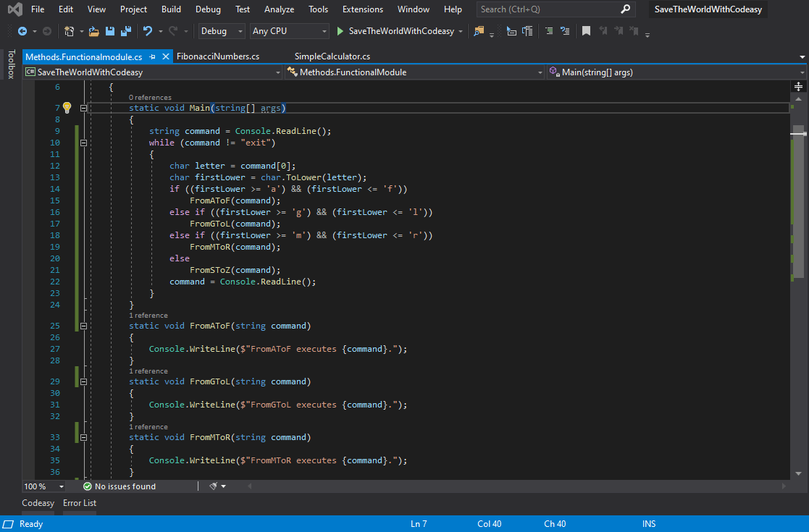Screen dimensions: 809x532
Task: Click the lightbulb quick actions icon
Action: pyautogui.click(x=67, y=108)
